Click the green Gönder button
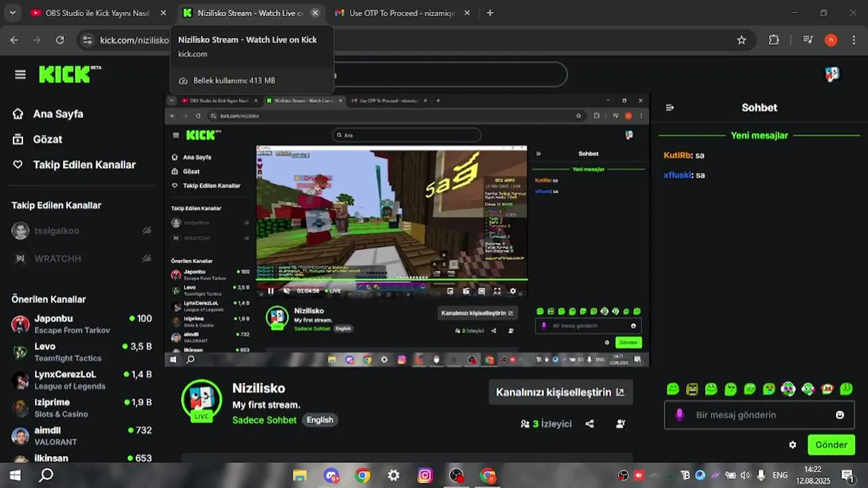868x488 pixels. (831, 445)
